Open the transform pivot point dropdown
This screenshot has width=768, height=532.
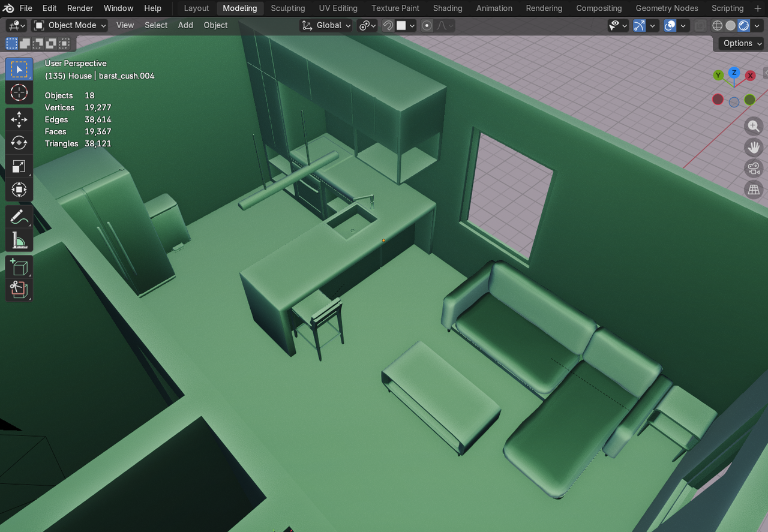[367, 25]
